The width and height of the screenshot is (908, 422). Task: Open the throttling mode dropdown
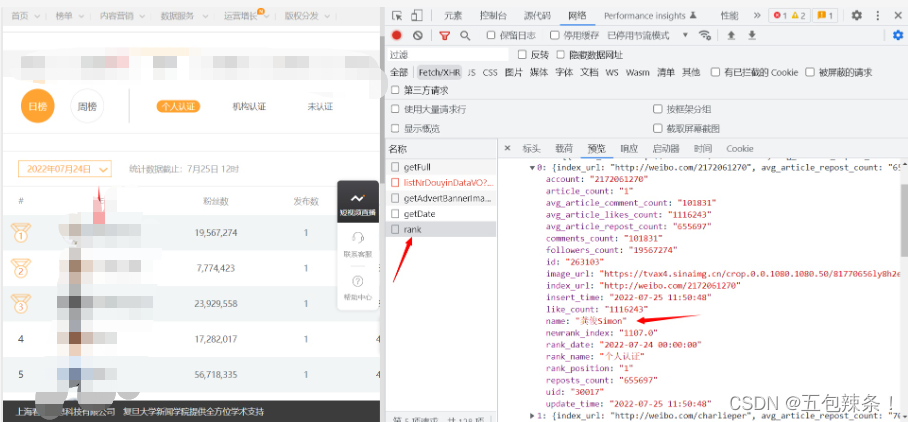tap(647, 35)
